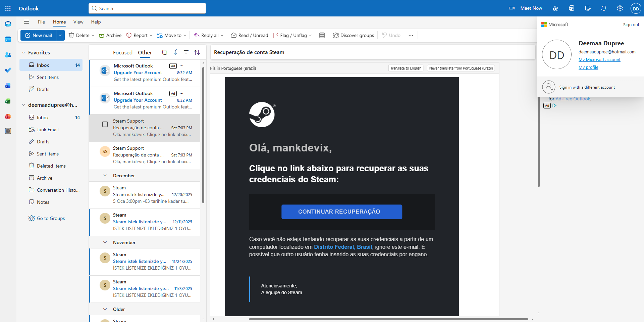This screenshot has width=644, height=322.
Task: Open more options on first Microsoft Outlook ad
Action: point(181,66)
